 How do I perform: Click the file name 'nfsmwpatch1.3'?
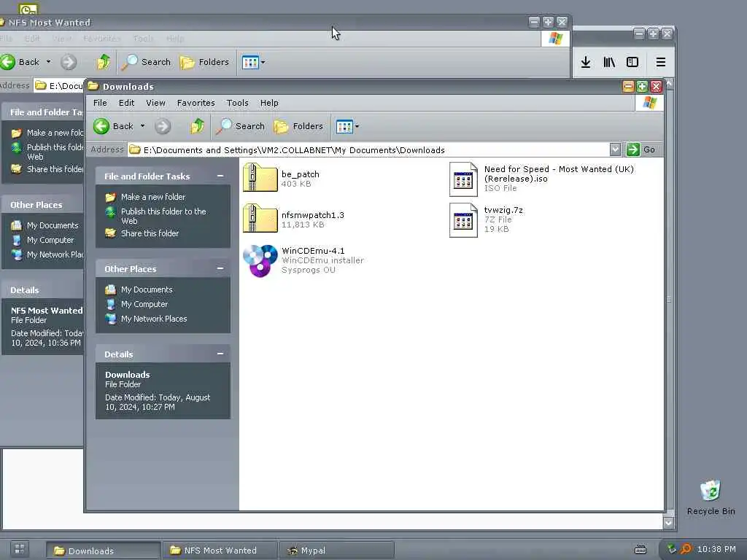pos(312,215)
